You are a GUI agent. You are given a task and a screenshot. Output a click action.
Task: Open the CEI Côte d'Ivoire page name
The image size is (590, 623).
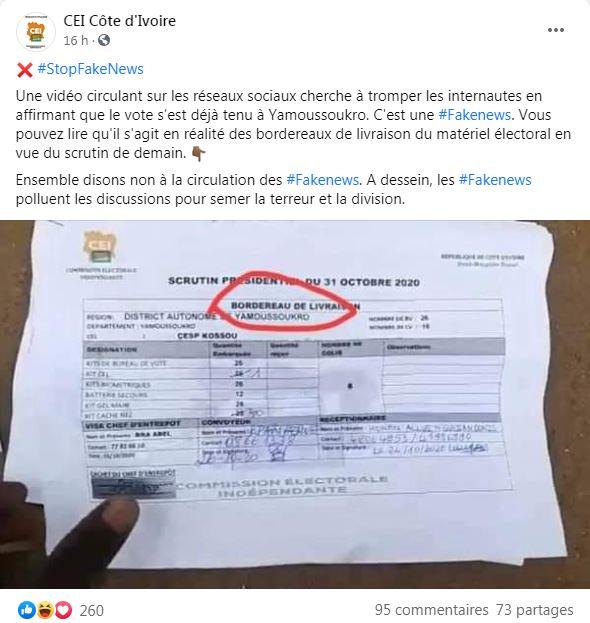120,21
